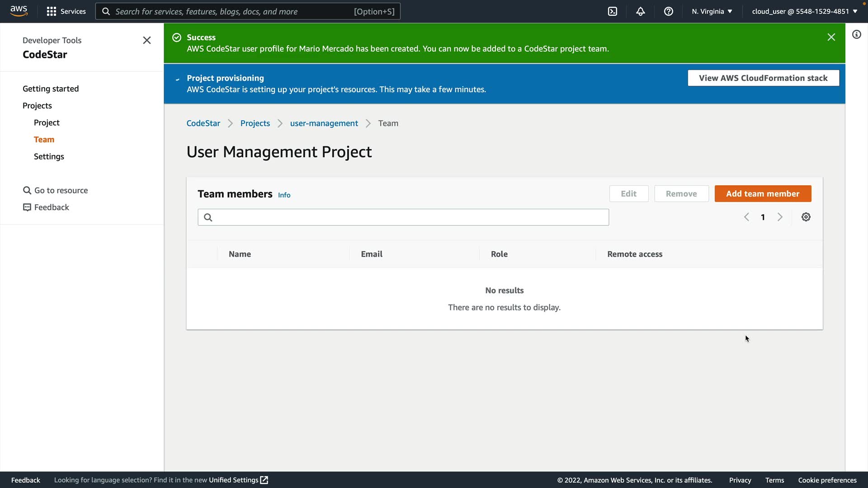868x488 pixels.
Task: Open the help question mark icon
Action: tap(669, 11)
